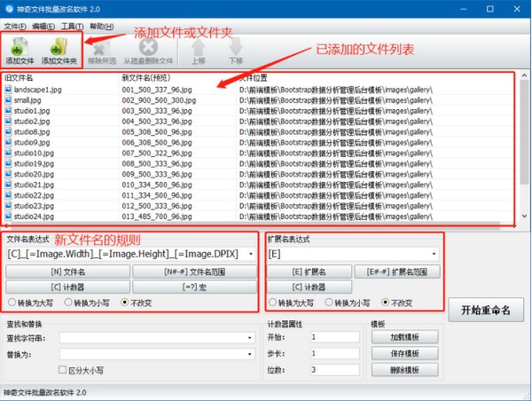Click the app icon in the title bar

[x=9, y=9]
